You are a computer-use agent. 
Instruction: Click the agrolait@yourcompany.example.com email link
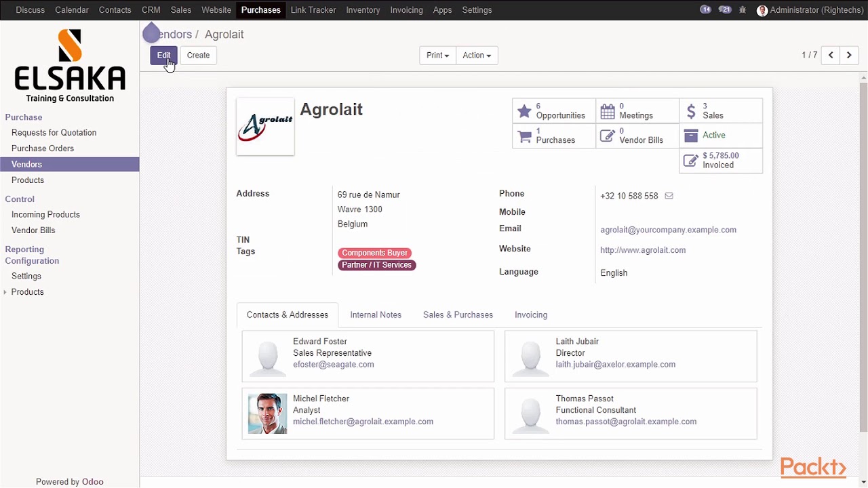click(668, 230)
